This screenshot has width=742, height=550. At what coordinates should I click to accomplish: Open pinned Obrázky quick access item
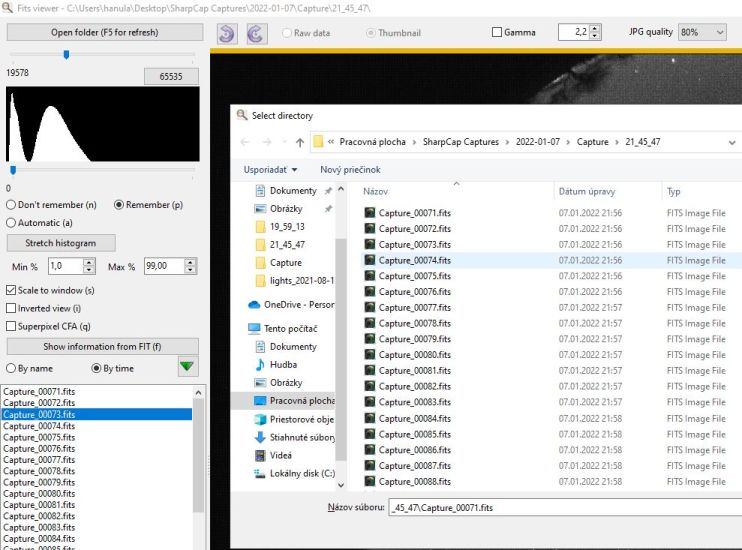[279, 209]
